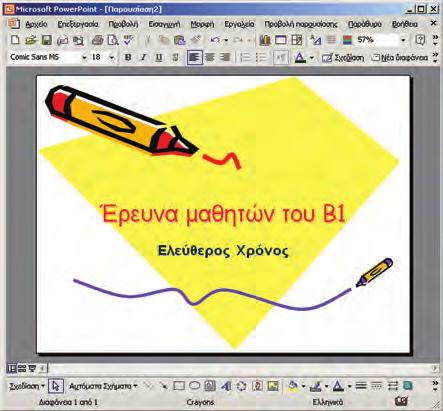The image size is (443, 411).
Task: Apply shadow style icon in drawing toolbar
Action: coord(408,386)
